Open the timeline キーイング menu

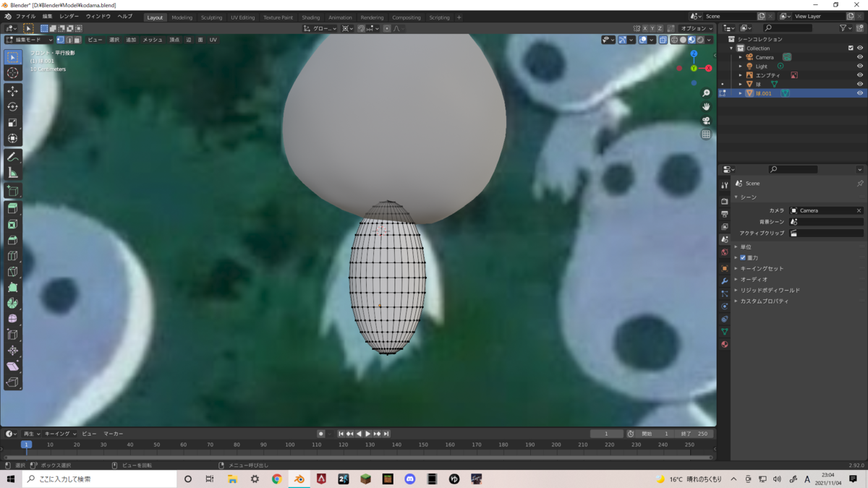pos(61,434)
